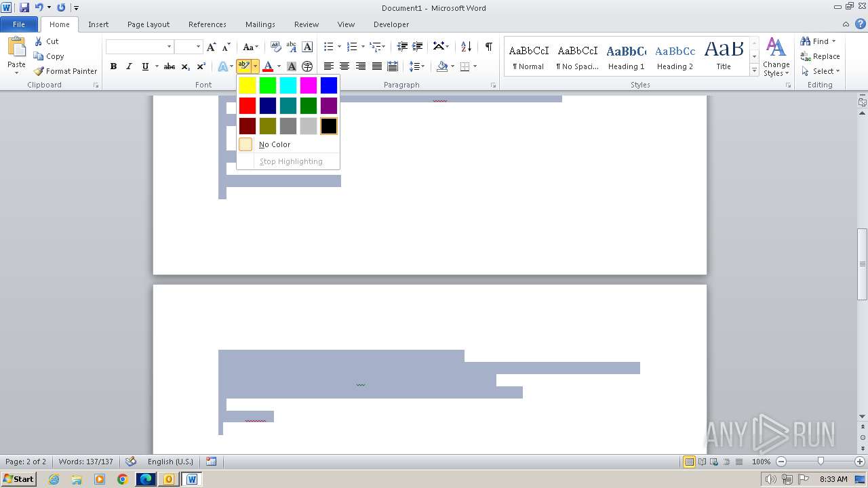Choose No Color from highlight menu
The height and width of the screenshot is (488, 868).
pos(288,144)
